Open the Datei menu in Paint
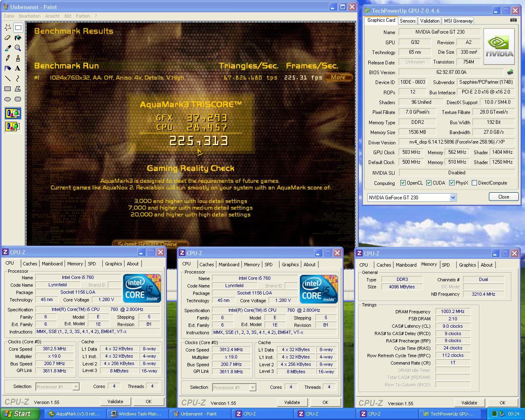The image size is (525, 420). point(9,16)
